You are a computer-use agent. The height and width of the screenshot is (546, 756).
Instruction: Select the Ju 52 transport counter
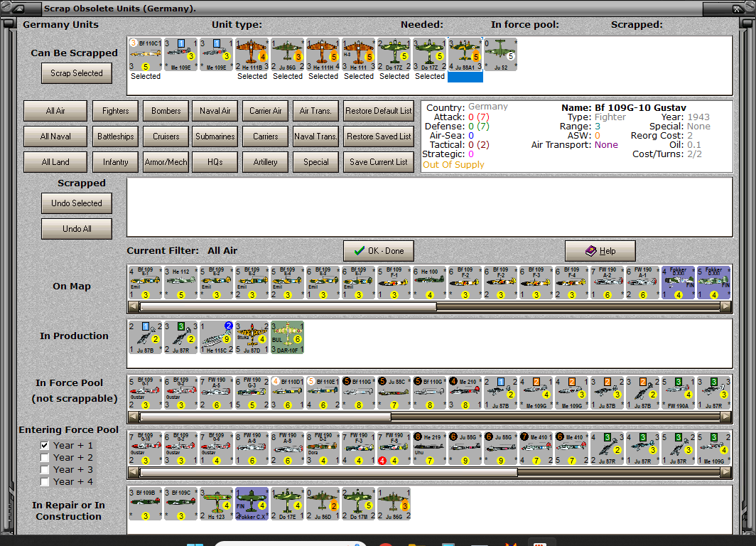coord(500,55)
